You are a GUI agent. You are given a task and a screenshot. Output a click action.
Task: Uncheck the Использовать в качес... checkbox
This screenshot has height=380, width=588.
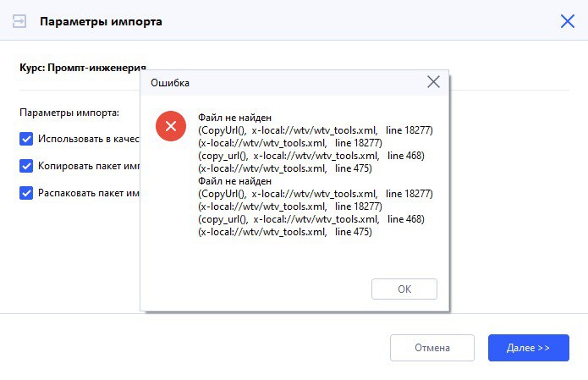pyautogui.click(x=26, y=138)
